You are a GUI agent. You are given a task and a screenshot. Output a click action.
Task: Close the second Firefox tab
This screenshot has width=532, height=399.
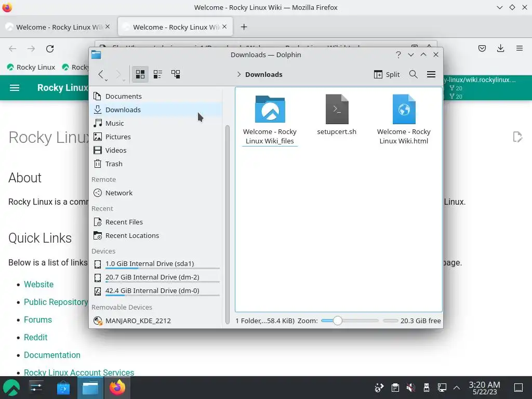tap(224, 26)
